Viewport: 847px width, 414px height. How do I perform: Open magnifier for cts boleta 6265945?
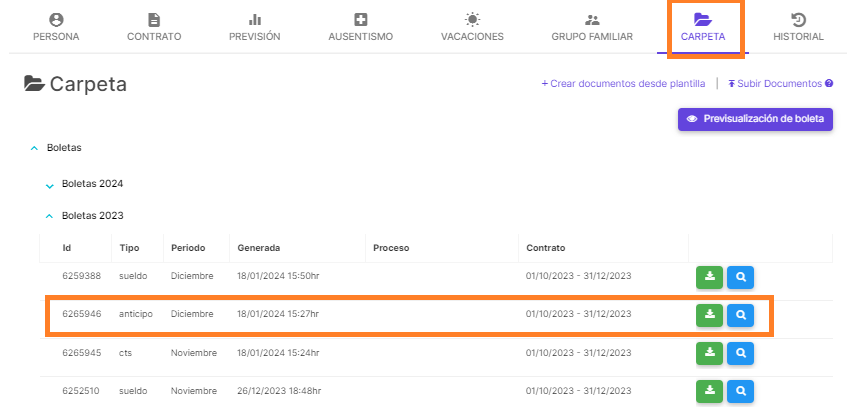740,353
